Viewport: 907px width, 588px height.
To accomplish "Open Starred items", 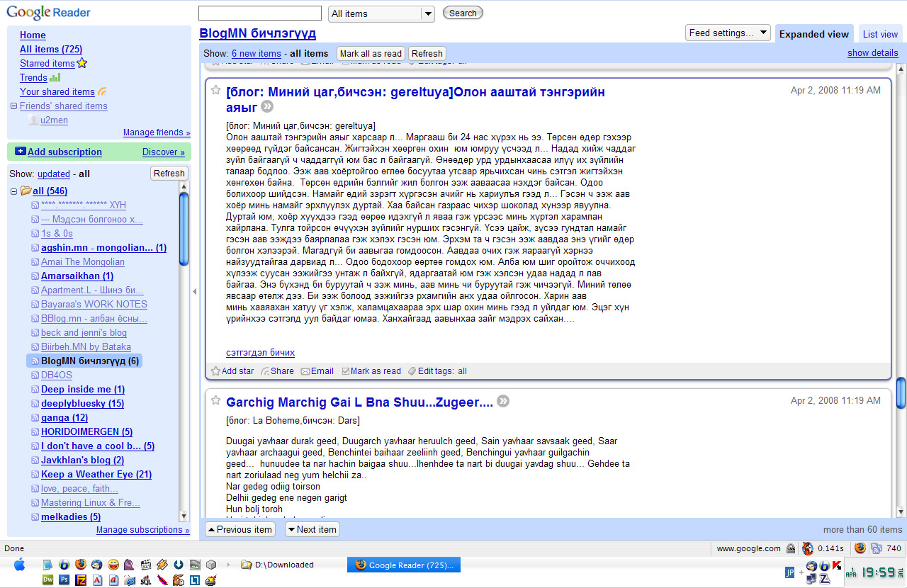I will point(47,63).
